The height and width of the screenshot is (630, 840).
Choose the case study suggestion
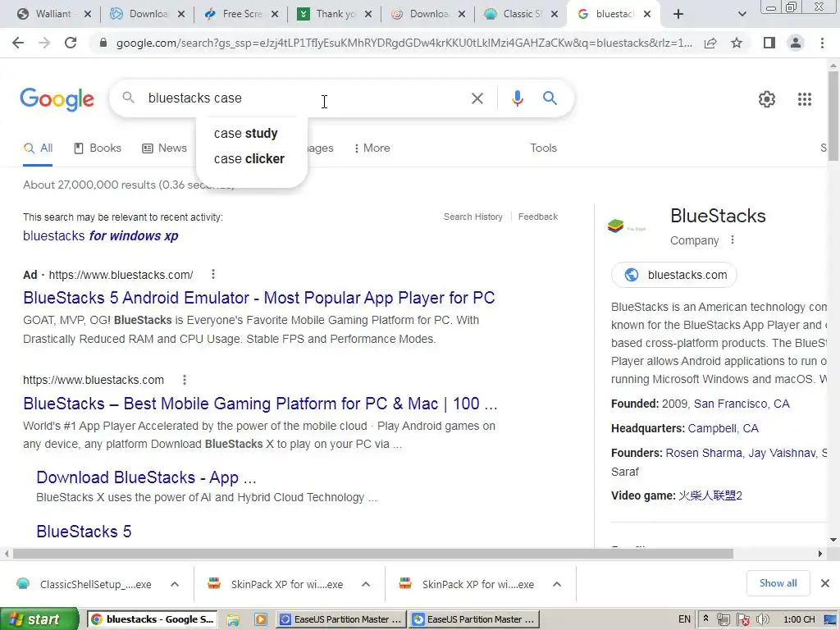click(246, 134)
